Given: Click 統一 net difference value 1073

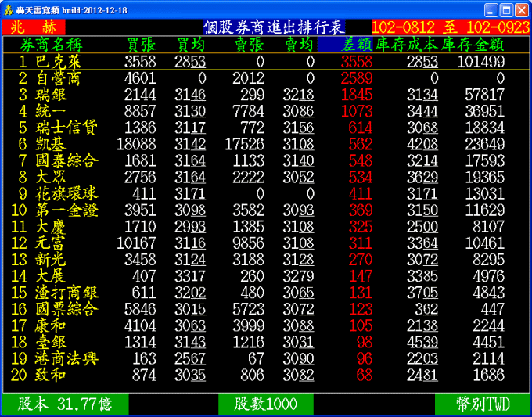Looking at the screenshot, I should click(357, 111).
